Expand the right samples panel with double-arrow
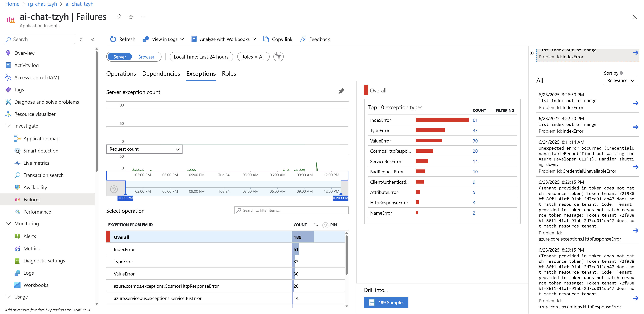644x314 pixels. pyautogui.click(x=532, y=53)
